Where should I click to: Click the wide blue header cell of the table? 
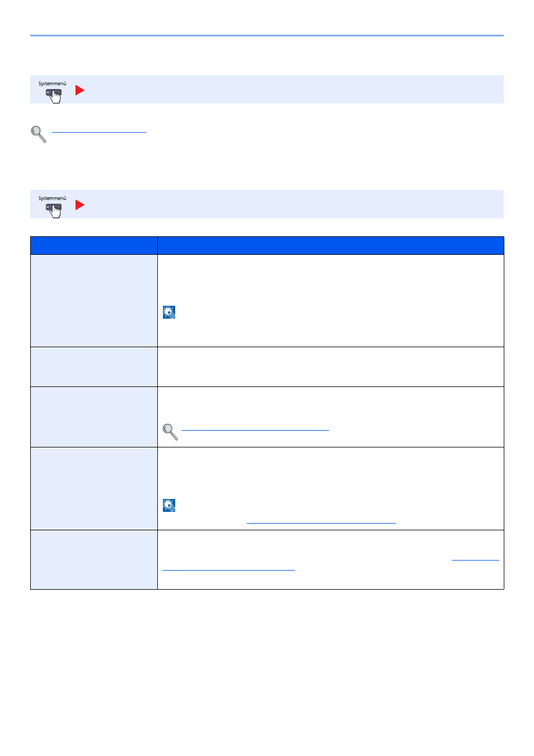click(x=331, y=246)
